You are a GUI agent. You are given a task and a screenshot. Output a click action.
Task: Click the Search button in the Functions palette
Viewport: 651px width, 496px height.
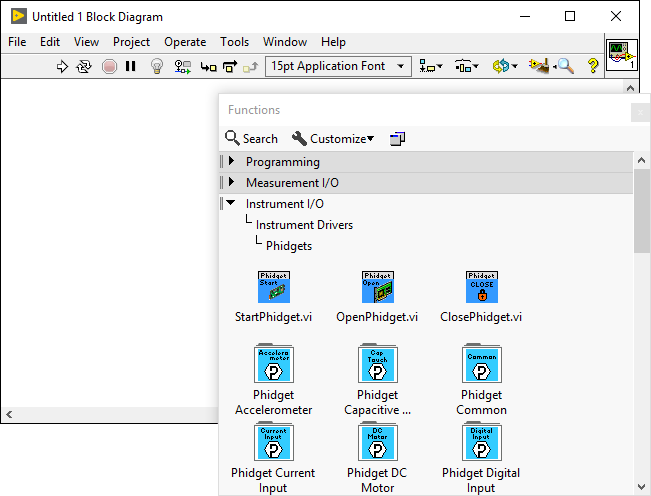click(251, 138)
